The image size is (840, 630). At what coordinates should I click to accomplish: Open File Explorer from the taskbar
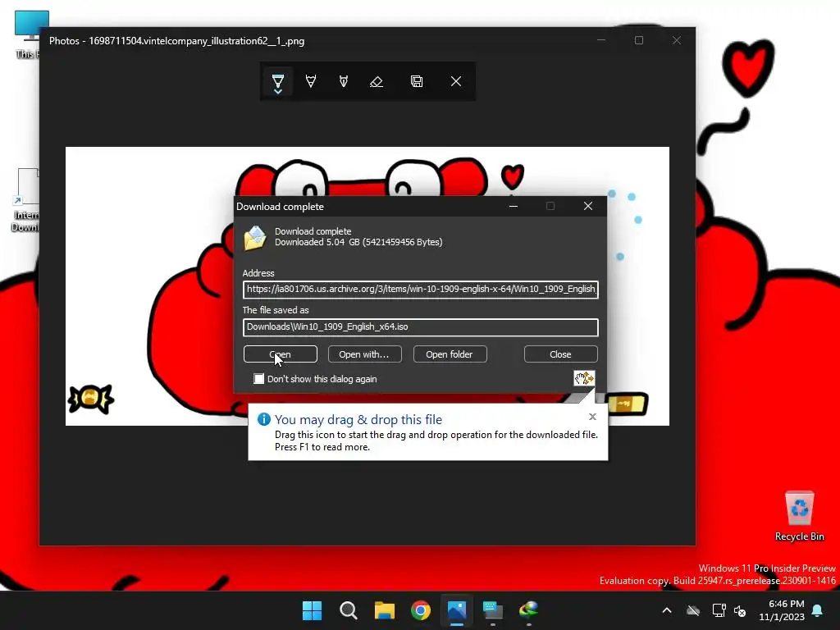pos(384,610)
